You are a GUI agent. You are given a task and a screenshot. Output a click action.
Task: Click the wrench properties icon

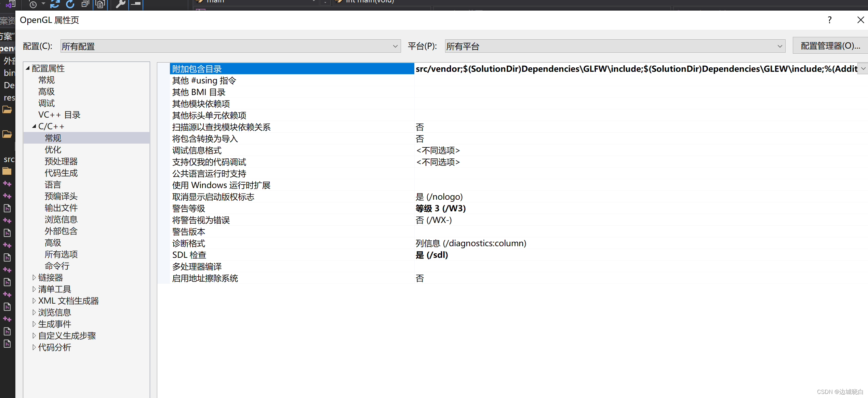[120, 4]
